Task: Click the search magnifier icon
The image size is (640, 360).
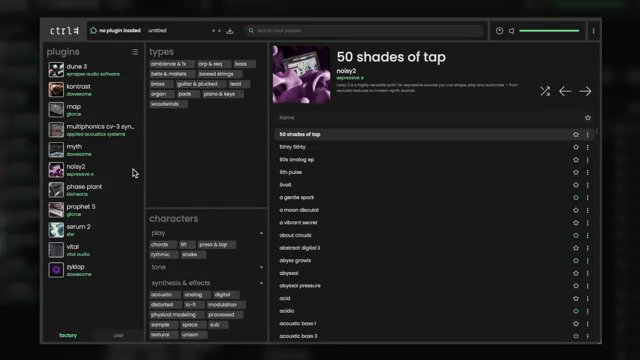Action: click(251, 31)
